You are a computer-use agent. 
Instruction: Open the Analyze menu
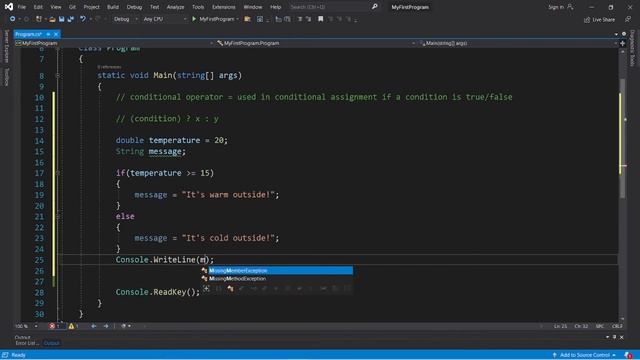pyautogui.click(x=176, y=7)
